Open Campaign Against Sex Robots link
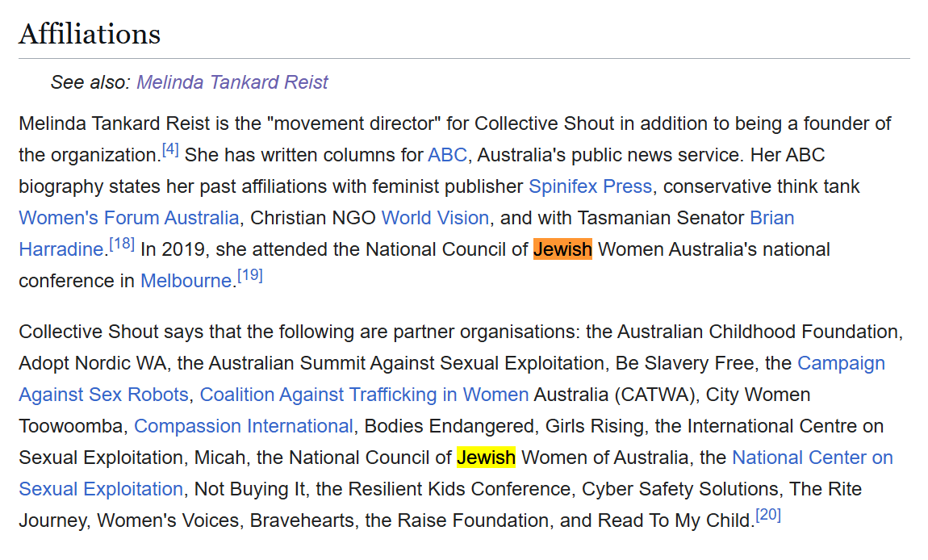The width and height of the screenshot is (928, 560). point(841,362)
